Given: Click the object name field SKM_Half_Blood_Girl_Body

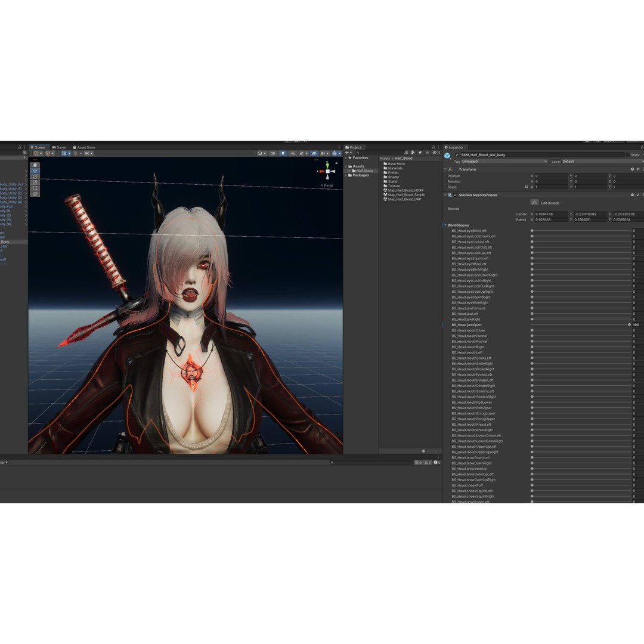Looking at the screenshot, I should coord(542,155).
